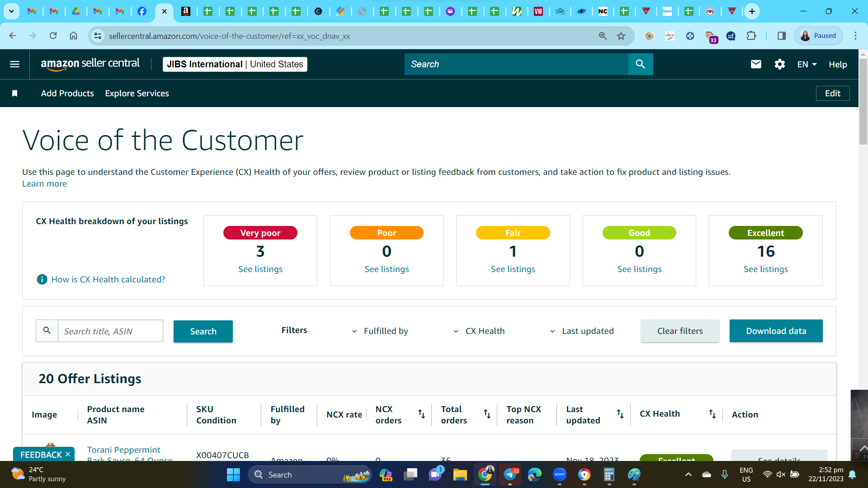The width and height of the screenshot is (868, 488).
Task: Switch to the Google Drive browser tab
Action: 76,11
